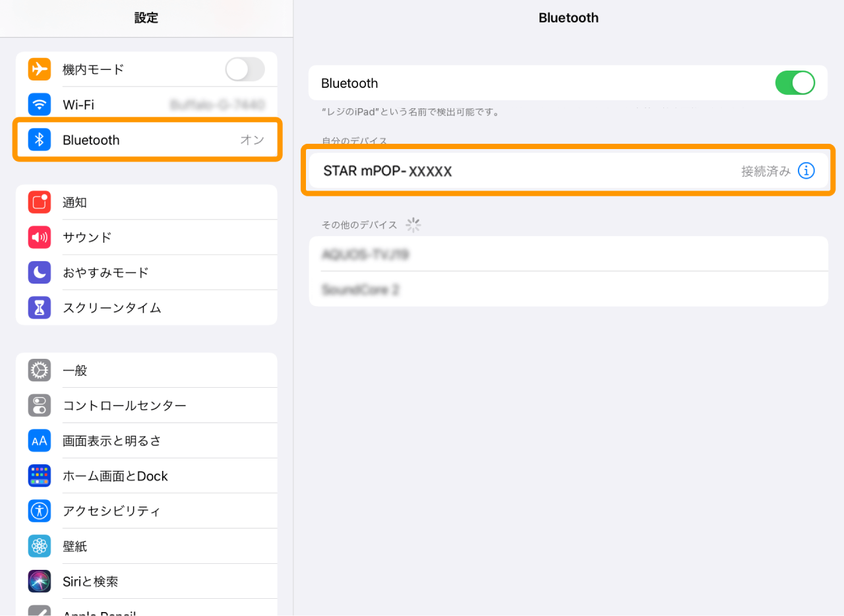Tap the 一般 gear icon

point(40,370)
